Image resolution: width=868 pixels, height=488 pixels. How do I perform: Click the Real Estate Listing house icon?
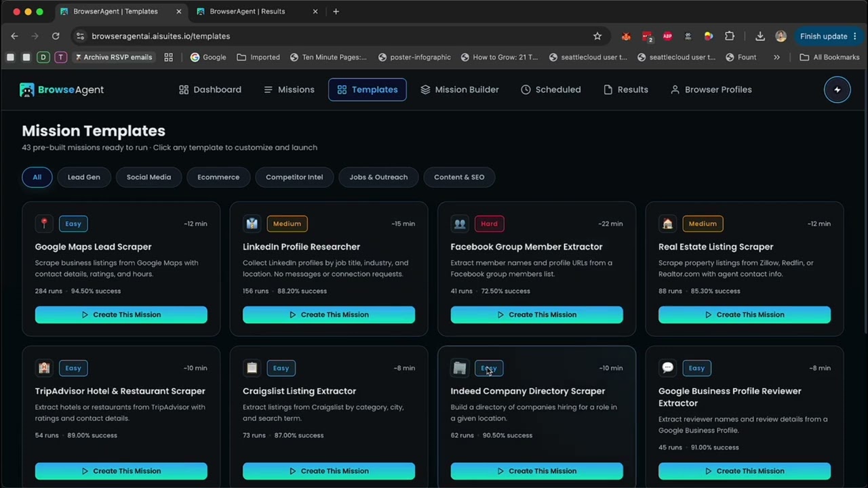point(667,224)
